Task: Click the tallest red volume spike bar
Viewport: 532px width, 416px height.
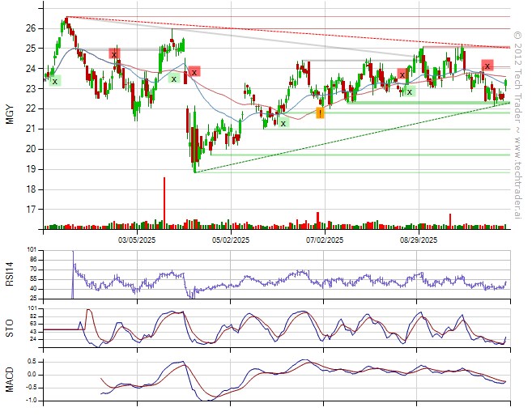Action: pos(164,202)
